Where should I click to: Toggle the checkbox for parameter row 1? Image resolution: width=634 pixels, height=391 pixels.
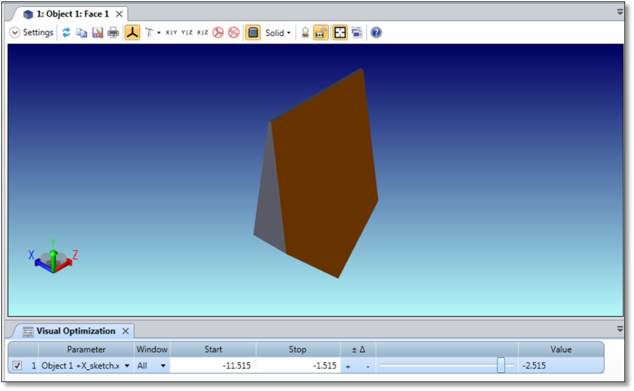click(x=17, y=366)
